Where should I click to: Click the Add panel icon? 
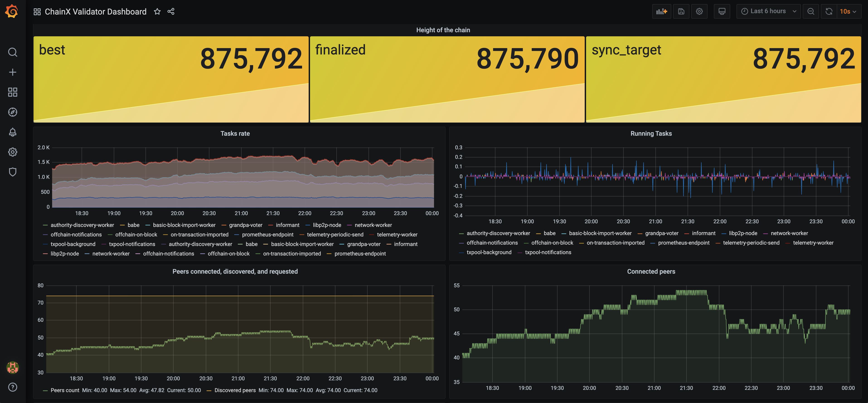[662, 12]
